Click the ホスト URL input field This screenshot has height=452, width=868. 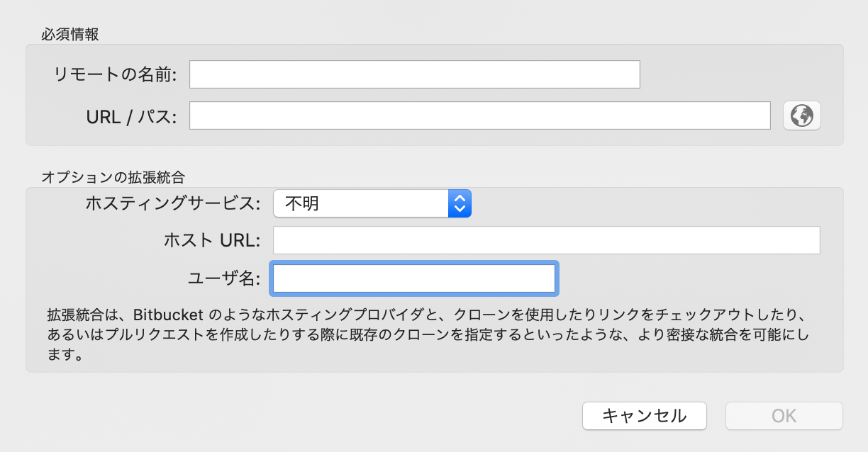(547, 240)
